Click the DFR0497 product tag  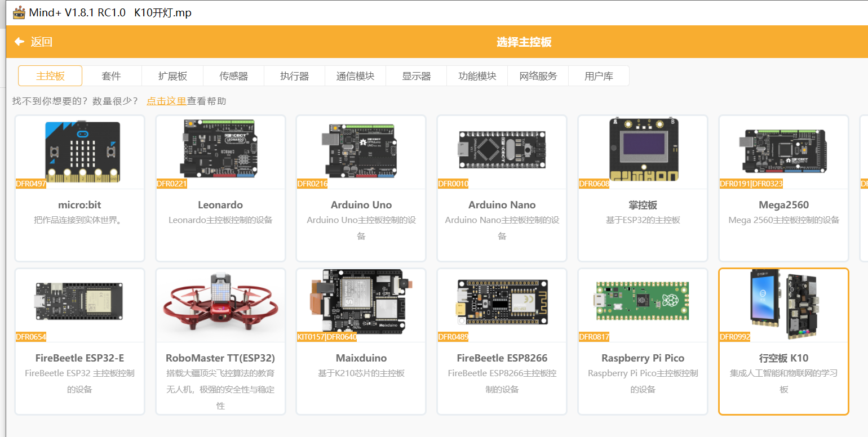coord(31,184)
